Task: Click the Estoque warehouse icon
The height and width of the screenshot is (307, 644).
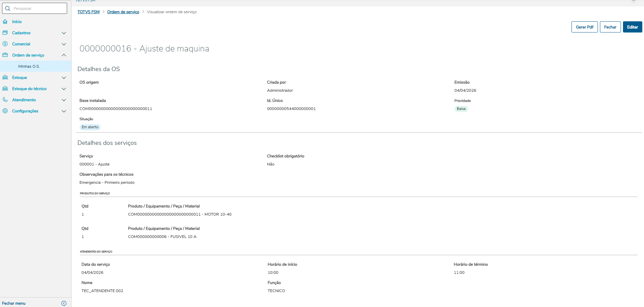Action: click(5, 78)
